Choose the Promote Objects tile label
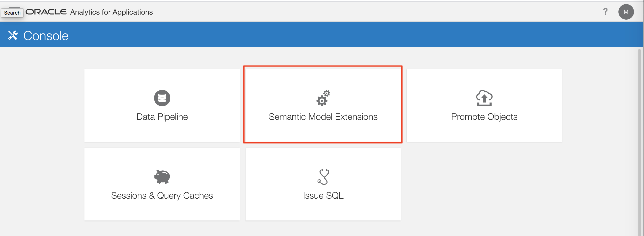The height and width of the screenshot is (236, 644). (484, 117)
